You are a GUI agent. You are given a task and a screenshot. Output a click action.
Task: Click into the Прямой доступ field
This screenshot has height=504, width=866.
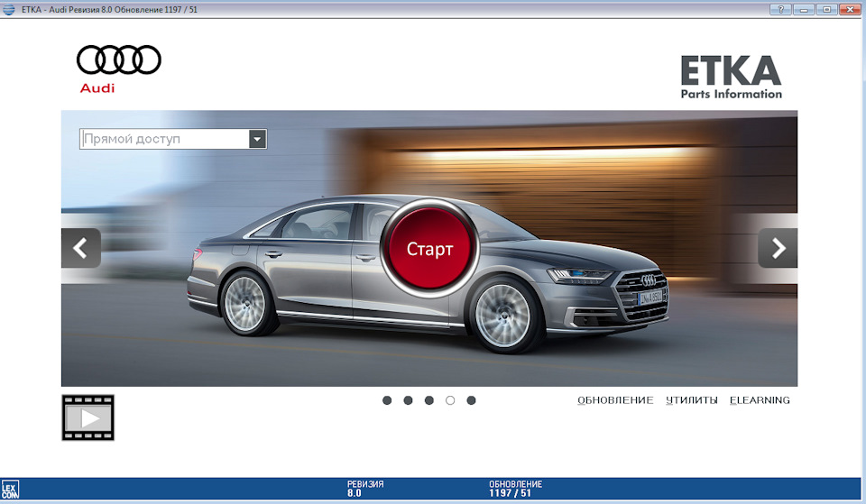pos(164,139)
